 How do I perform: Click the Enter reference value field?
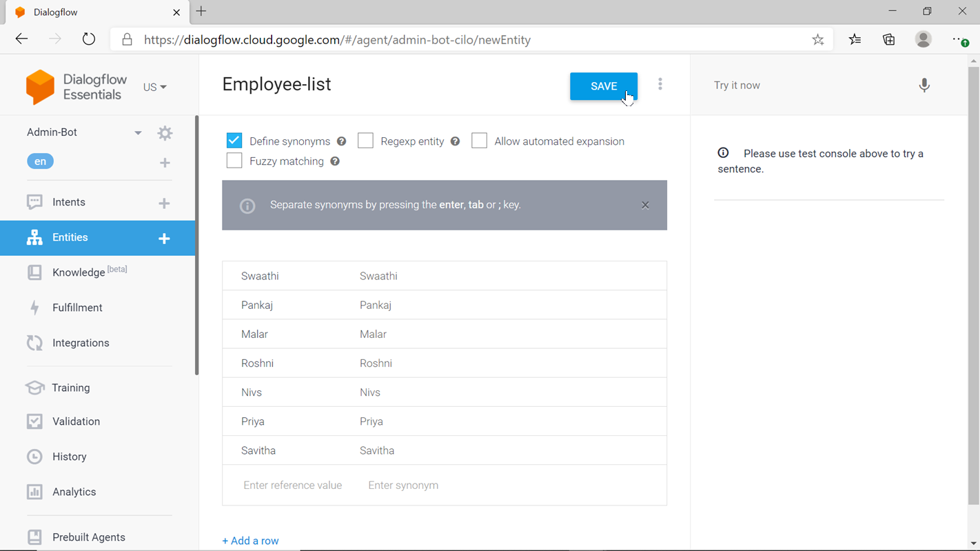[292, 485]
